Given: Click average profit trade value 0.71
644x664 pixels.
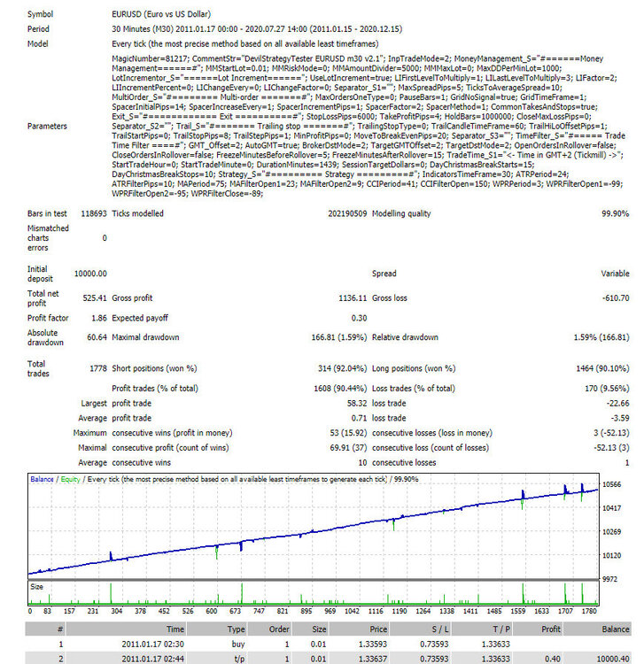Looking at the screenshot, I should point(359,418).
